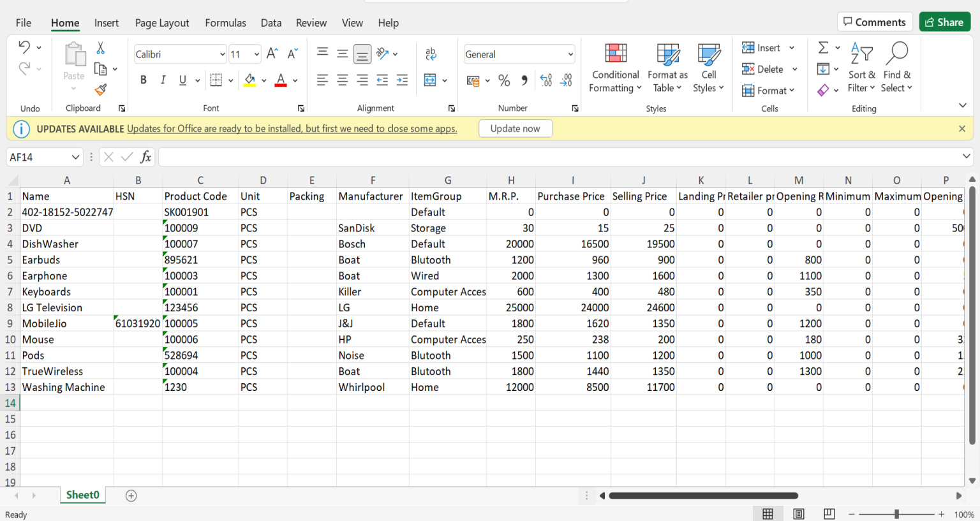Open the Find & Select dropdown
The image size is (980, 521).
click(896, 69)
